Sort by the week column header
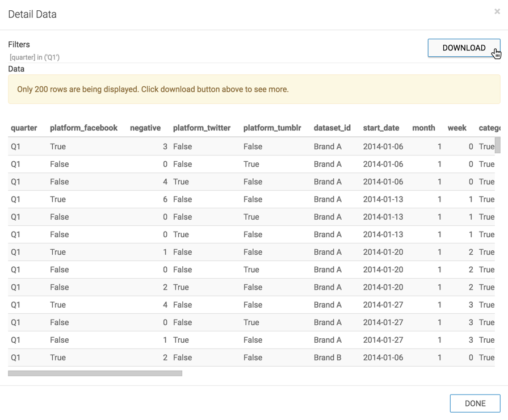The image size is (508, 420). coord(457,128)
